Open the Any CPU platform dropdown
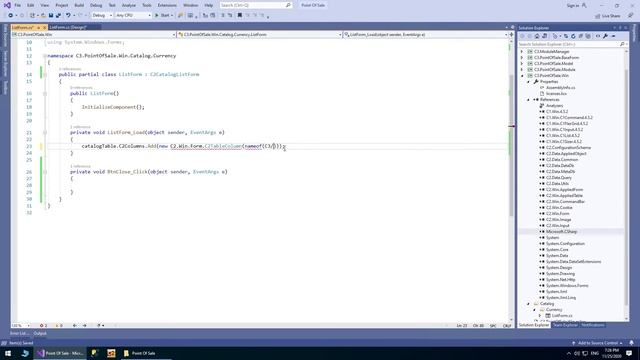This screenshot has height=360, width=640. click(x=133, y=16)
